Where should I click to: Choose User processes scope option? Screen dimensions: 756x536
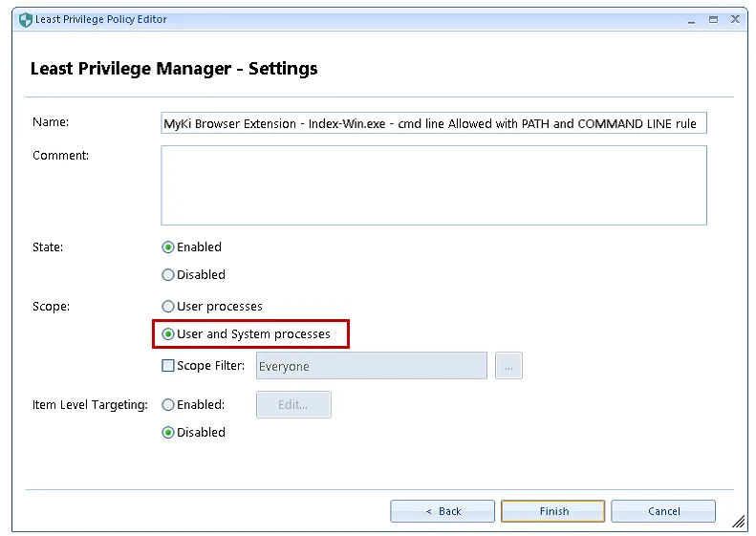[x=168, y=307]
